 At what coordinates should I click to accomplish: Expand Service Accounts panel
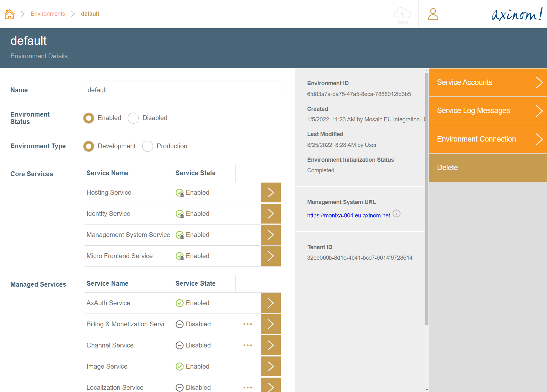tap(487, 83)
